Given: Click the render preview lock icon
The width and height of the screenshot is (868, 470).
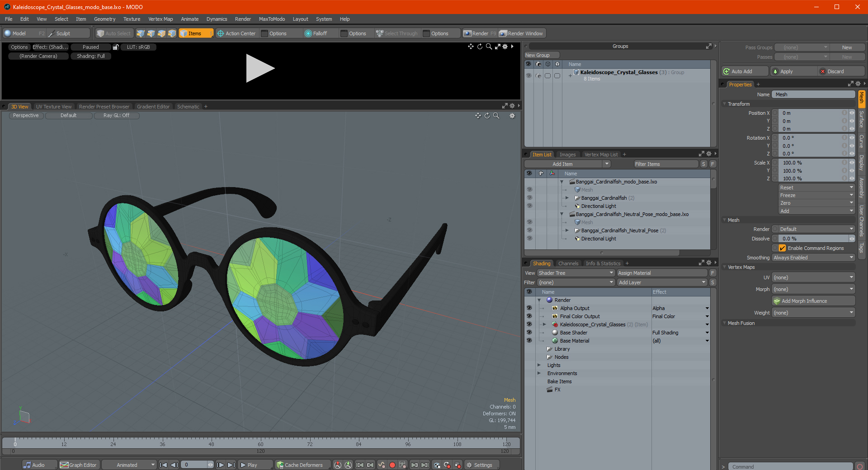Looking at the screenshot, I should coord(116,47).
